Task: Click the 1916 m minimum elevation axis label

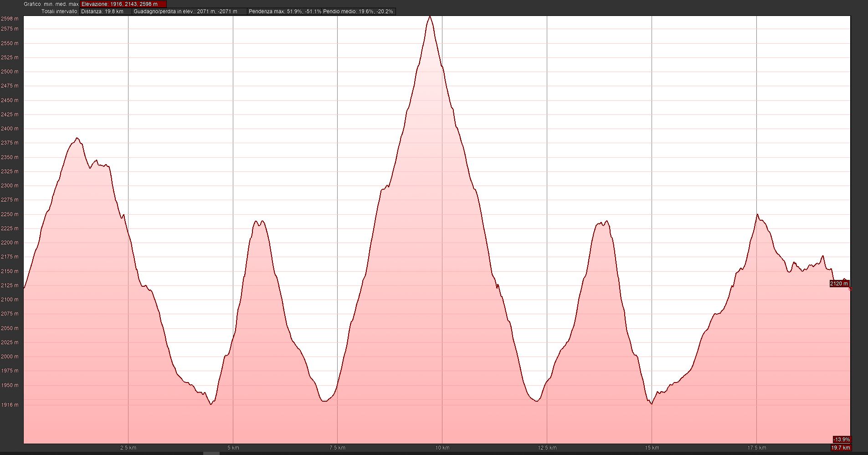Action: point(10,405)
